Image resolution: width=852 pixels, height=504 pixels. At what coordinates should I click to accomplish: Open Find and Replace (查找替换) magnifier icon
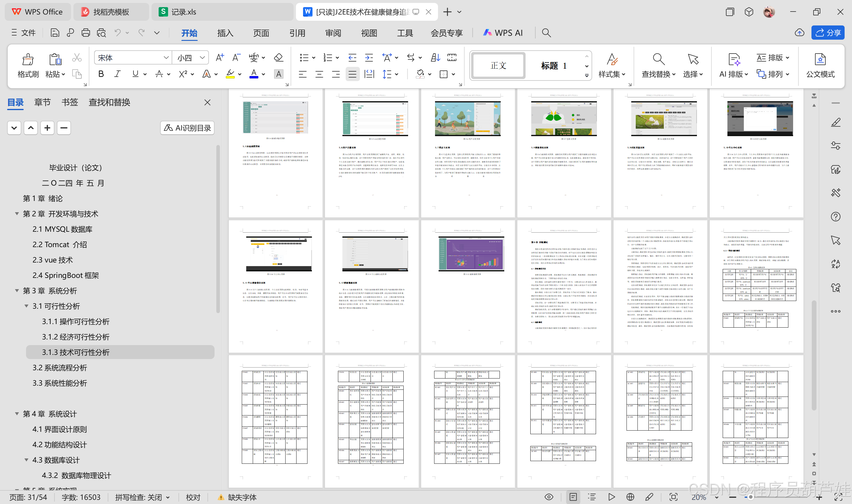(658, 60)
